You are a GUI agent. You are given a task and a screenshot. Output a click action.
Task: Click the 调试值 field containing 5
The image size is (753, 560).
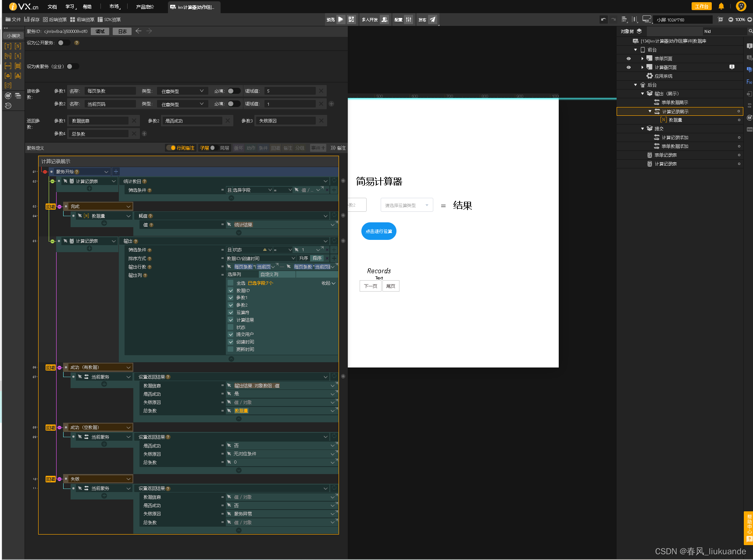coord(290,91)
